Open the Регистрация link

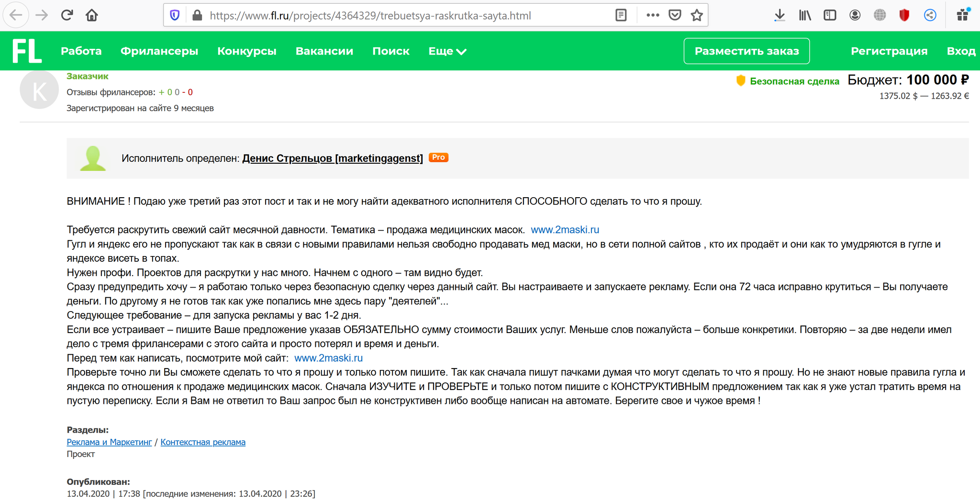(x=889, y=51)
